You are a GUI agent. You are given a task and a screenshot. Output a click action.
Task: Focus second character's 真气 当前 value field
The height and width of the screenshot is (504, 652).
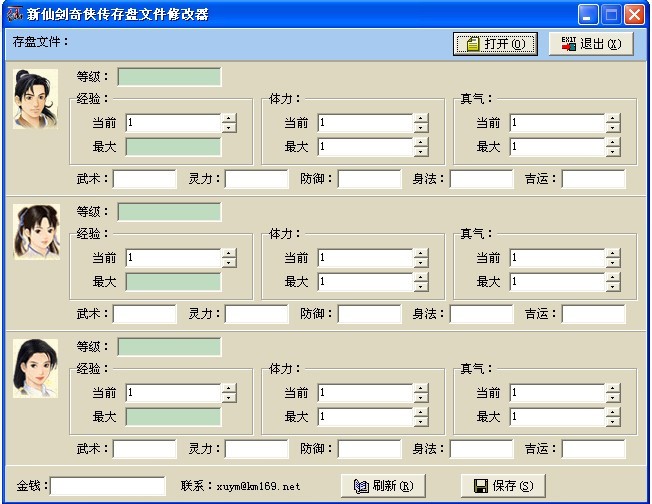click(557, 258)
